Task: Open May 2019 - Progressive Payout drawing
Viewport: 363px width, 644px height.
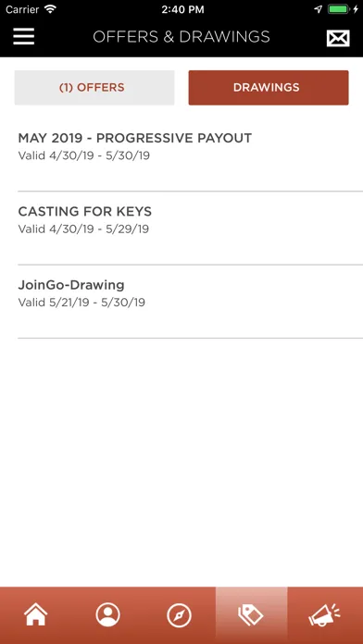Action: 190,155
